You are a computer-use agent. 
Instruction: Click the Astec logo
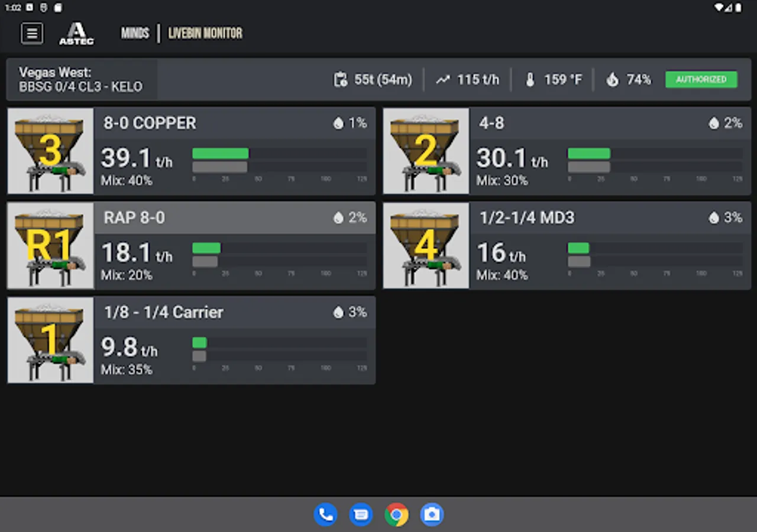(x=76, y=33)
